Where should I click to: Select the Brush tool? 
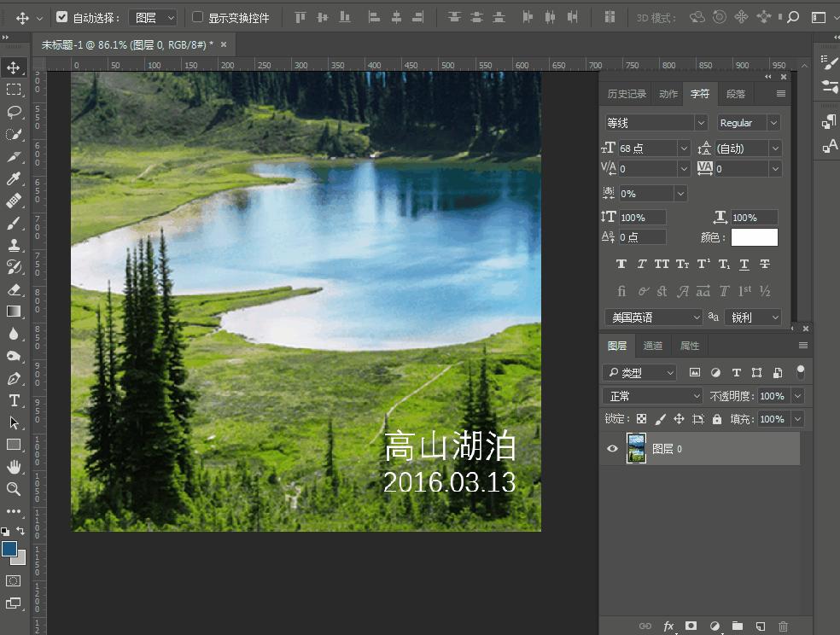point(14,223)
